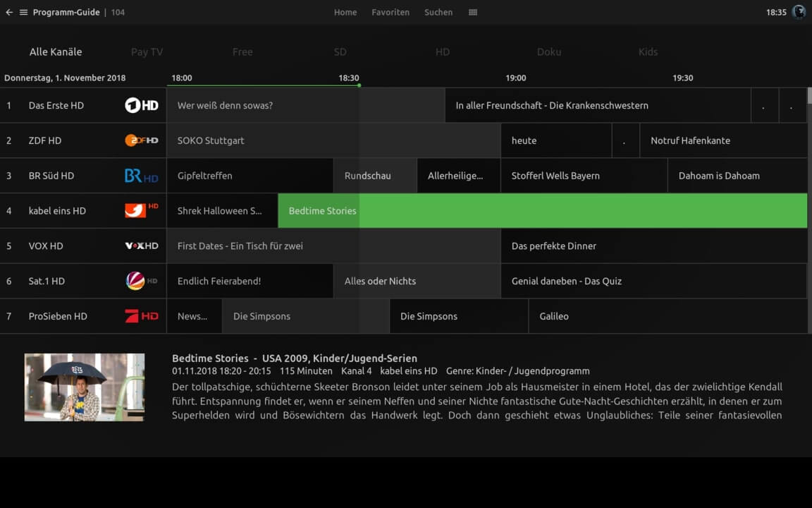Open Suchen in the top bar
This screenshot has width=812, height=508.
pyautogui.click(x=438, y=12)
